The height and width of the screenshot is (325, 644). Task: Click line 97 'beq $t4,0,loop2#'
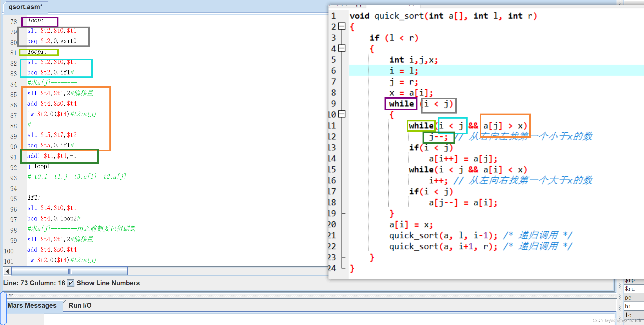pos(54,218)
